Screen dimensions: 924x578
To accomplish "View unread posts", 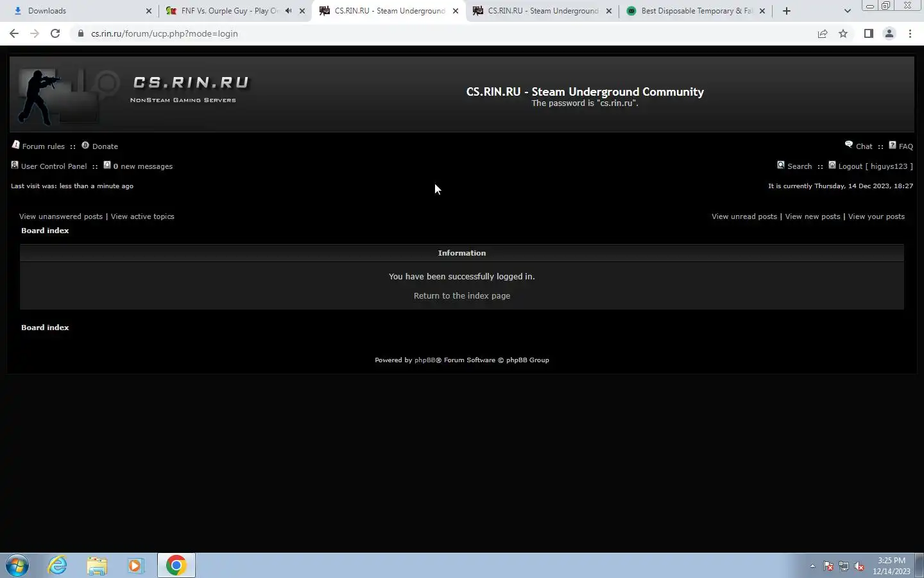I will click(x=744, y=216).
